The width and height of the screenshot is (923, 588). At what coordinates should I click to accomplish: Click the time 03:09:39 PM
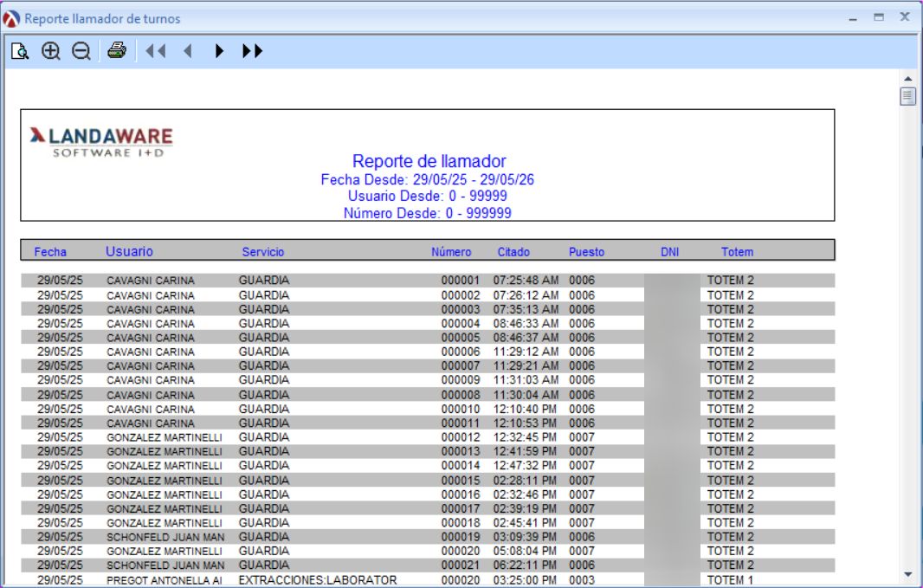[x=525, y=537]
